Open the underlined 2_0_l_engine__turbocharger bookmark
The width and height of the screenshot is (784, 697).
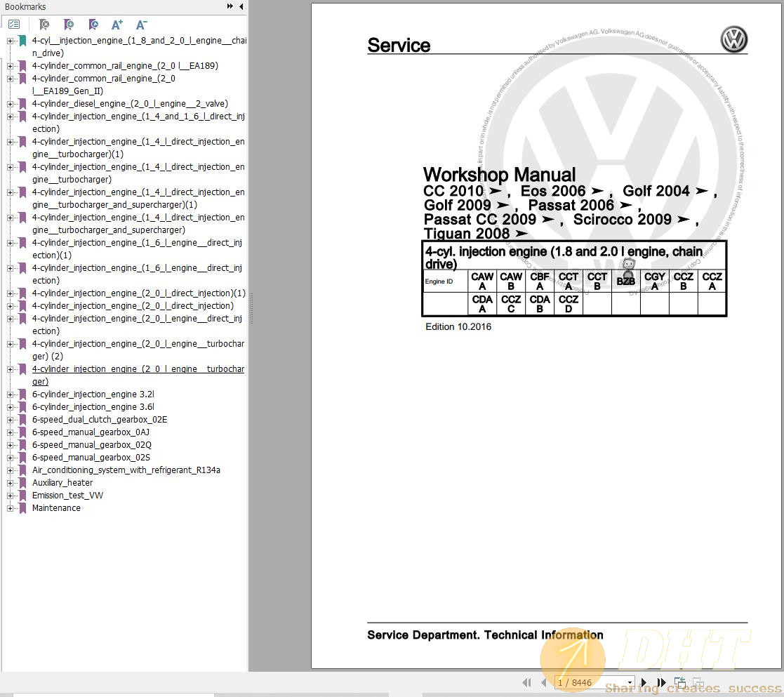(138, 375)
